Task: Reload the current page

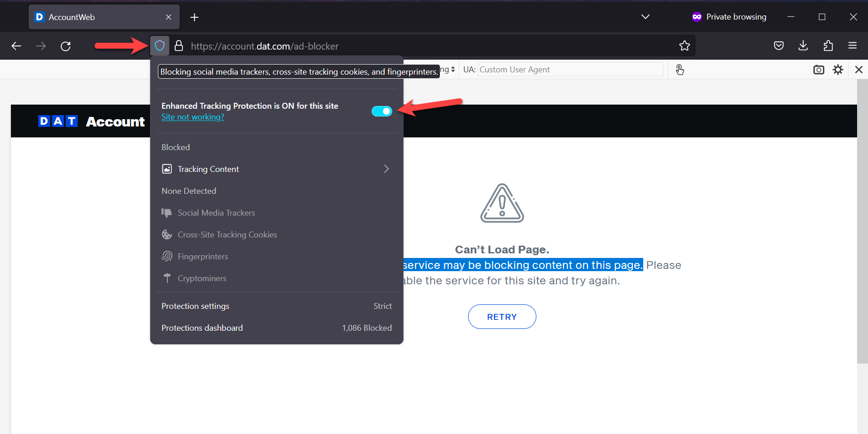Action: click(66, 46)
